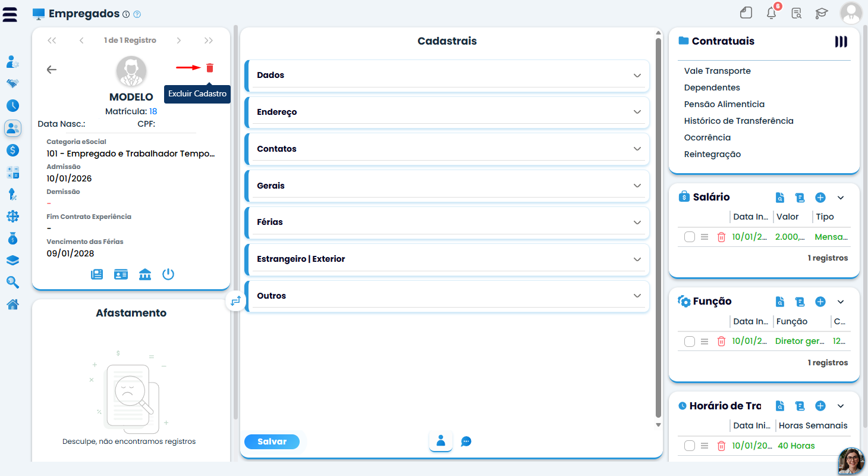
Task: Collapse the Horário de Trabalho panel chevron
Action: tap(841, 406)
